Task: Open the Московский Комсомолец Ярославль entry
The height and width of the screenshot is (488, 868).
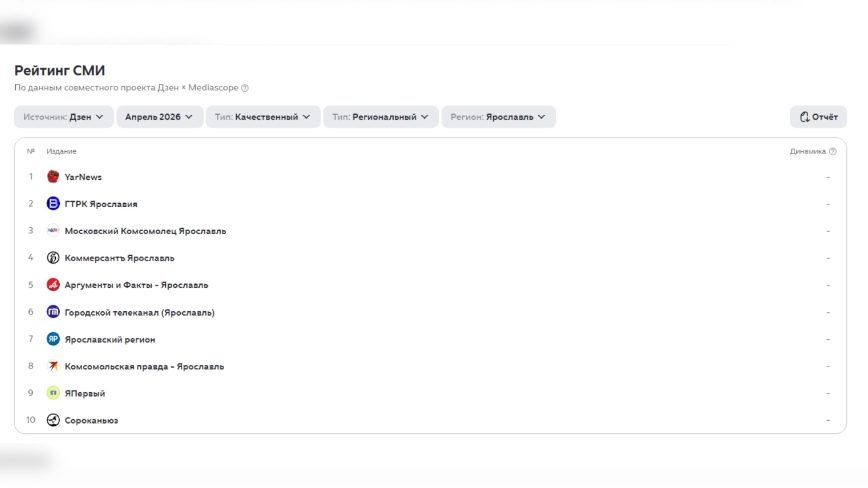Action: click(x=145, y=231)
